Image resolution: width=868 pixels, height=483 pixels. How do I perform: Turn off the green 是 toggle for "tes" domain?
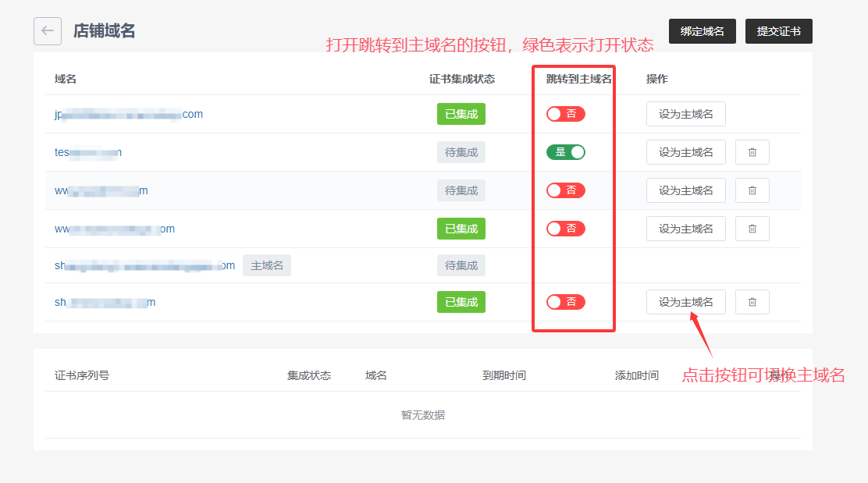pos(566,152)
